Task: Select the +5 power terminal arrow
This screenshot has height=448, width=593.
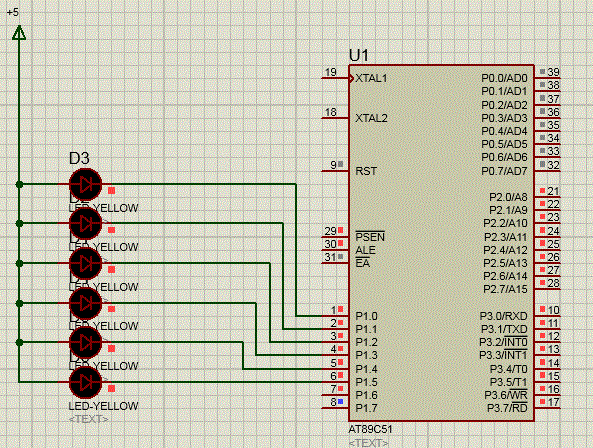Action: click(x=19, y=33)
